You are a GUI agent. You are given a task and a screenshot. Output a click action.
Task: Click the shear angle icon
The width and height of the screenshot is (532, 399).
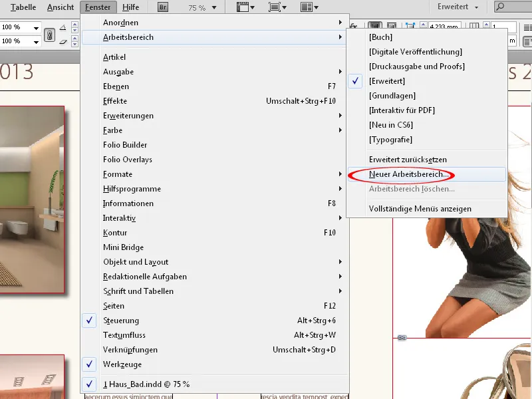point(63,42)
